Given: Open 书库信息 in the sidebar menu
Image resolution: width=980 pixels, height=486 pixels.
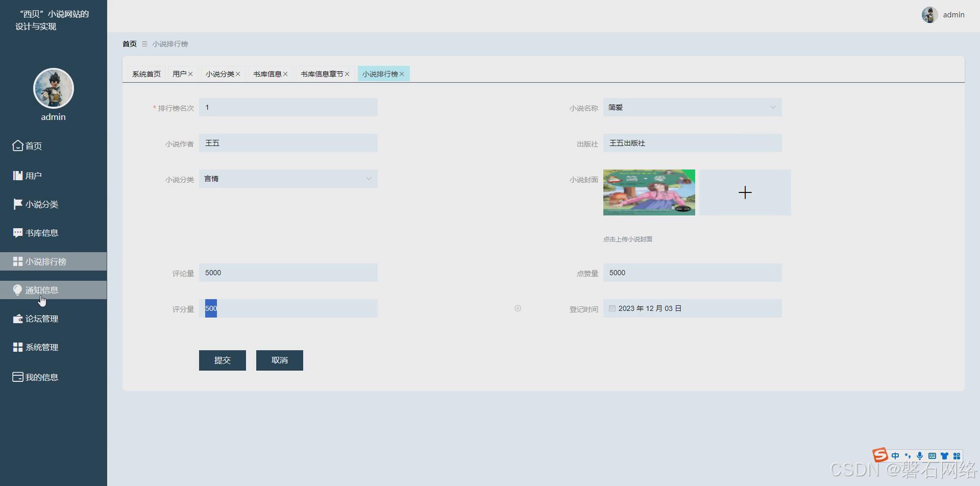Looking at the screenshot, I should tap(54, 233).
